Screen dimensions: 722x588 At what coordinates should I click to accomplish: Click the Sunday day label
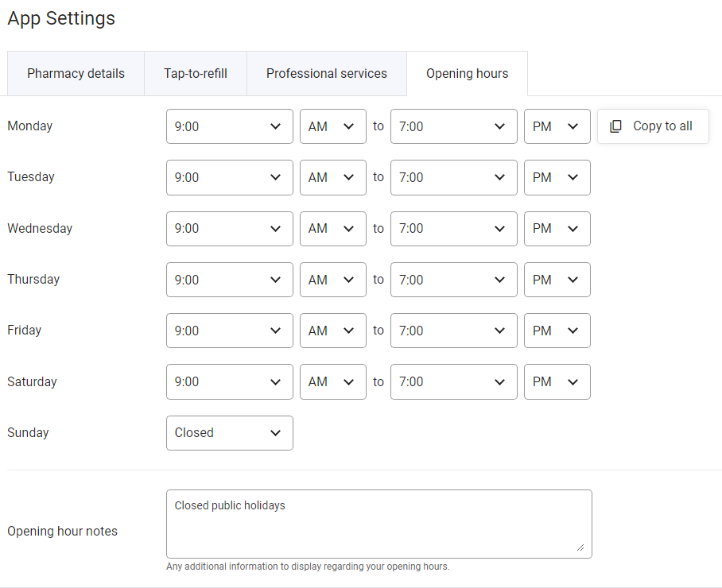click(x=28, y=433)
